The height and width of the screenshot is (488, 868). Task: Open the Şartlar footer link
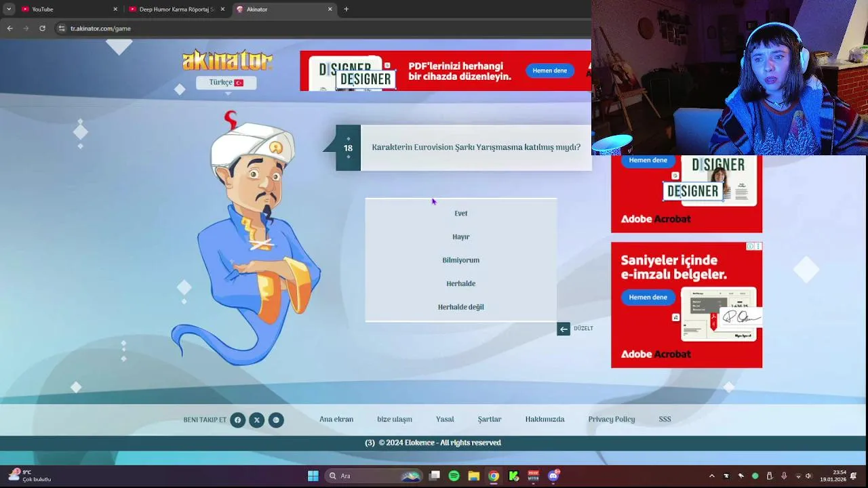(x=489, y=420)
